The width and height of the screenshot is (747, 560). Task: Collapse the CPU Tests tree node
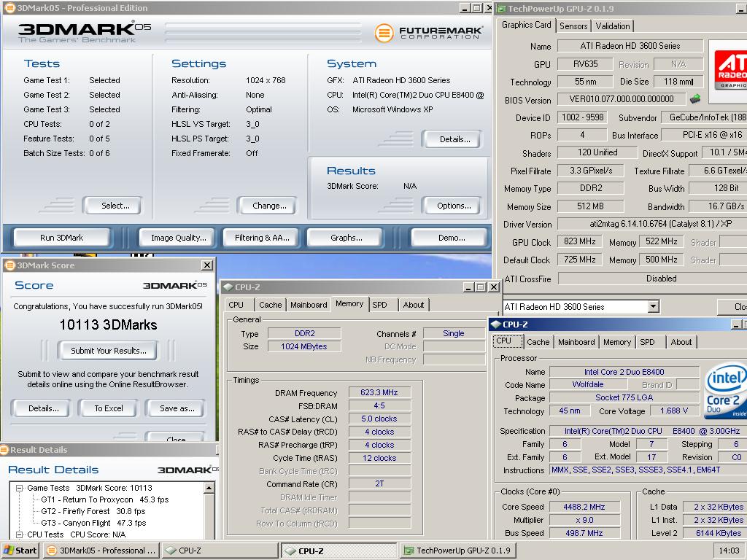point(19,534)
